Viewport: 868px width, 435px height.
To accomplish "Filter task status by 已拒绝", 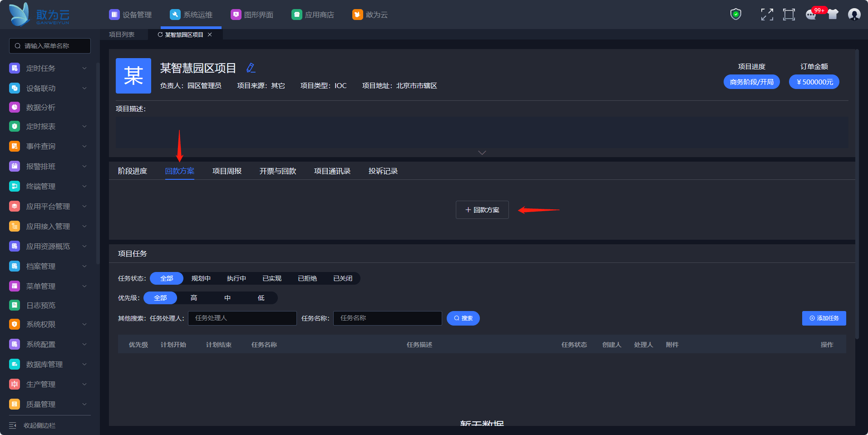I will click(307, 278).
